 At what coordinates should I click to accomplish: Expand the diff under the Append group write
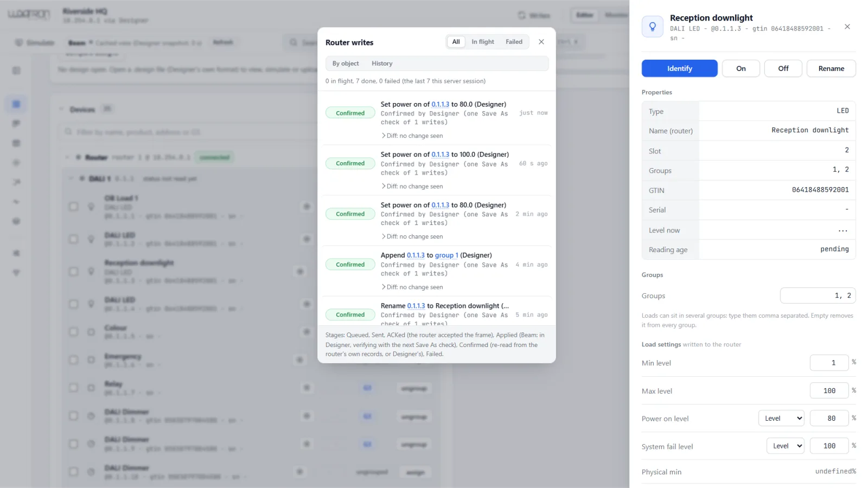[x=412, y=287]
